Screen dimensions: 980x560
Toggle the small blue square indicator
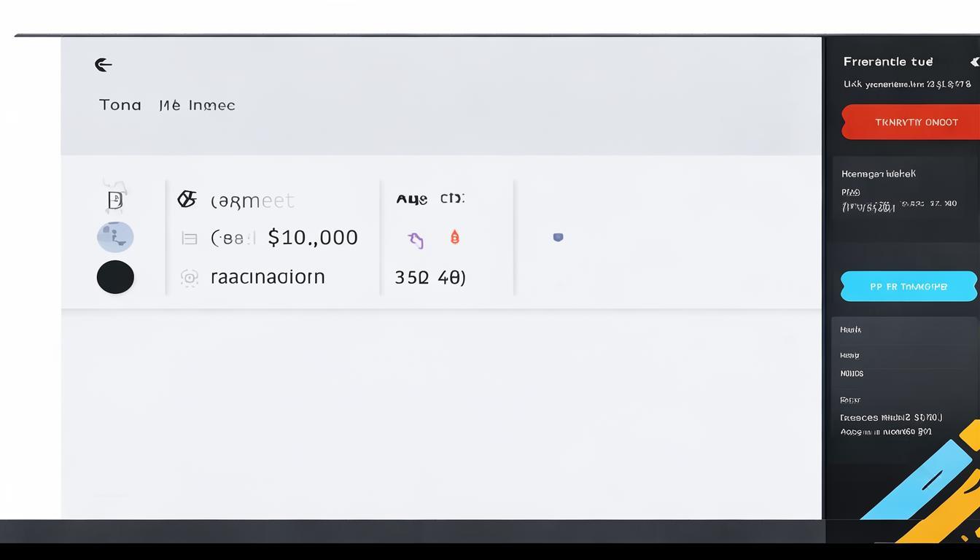558,237
